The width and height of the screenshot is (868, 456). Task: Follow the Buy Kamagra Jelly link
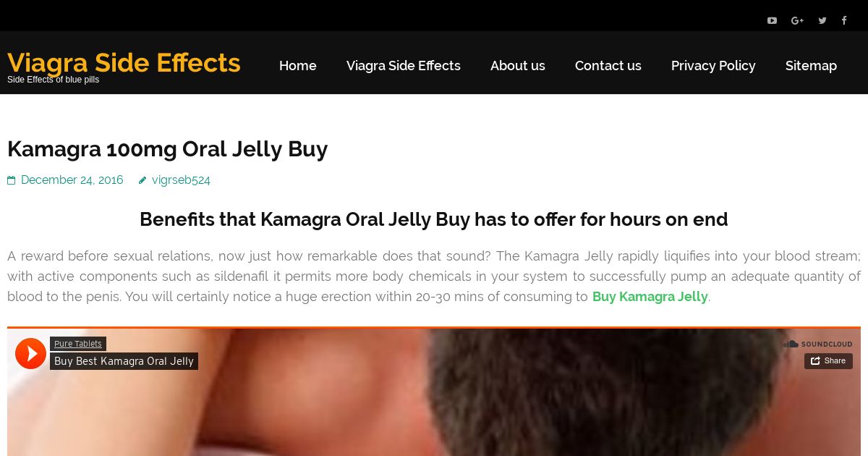(x=650, y=296)
